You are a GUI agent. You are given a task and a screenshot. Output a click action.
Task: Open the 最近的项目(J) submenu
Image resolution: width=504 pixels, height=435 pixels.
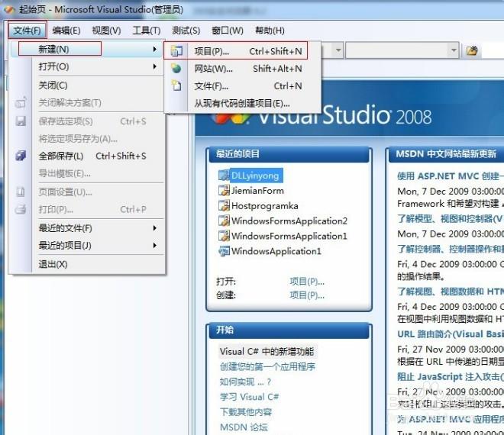tap(86, 246)
